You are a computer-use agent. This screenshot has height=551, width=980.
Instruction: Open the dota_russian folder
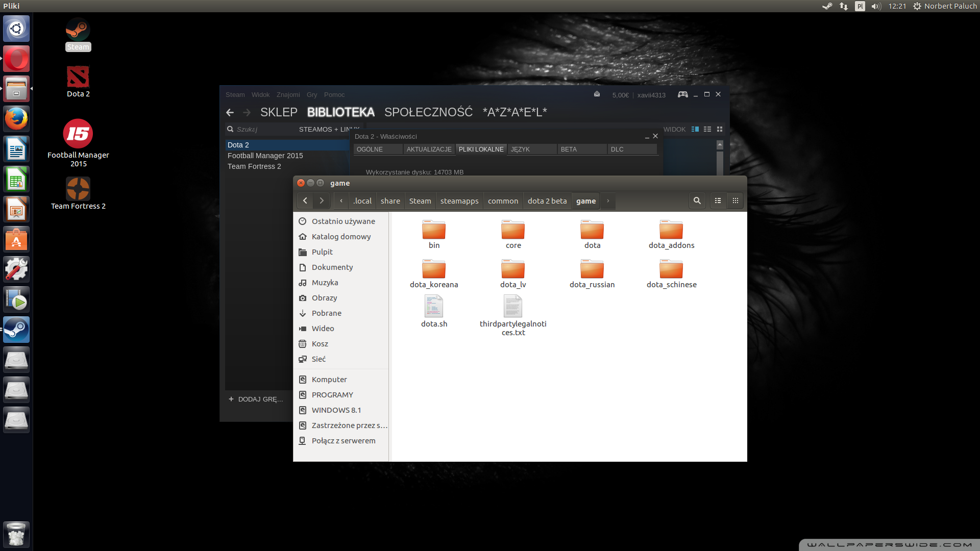[x=592, y=273]
